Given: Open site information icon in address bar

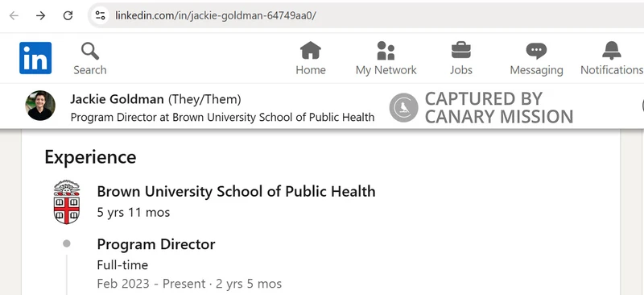Looking at the screenshot, I should pos(100,15).
